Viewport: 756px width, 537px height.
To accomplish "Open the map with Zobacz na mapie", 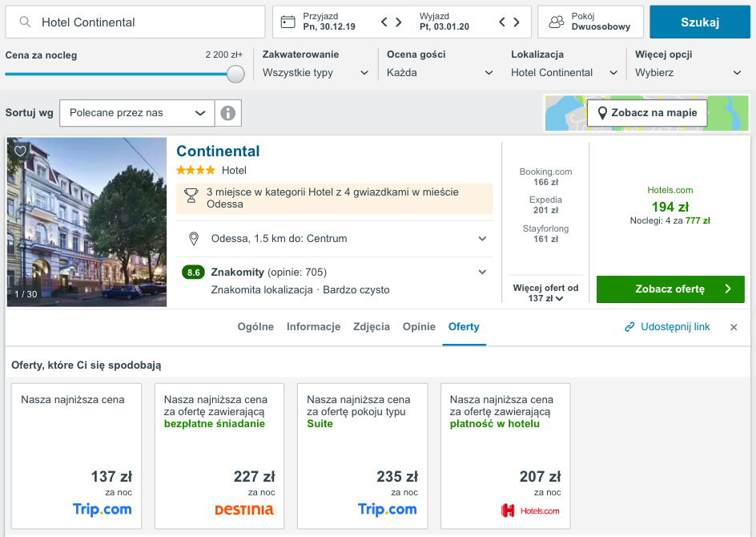I will 646,113.
